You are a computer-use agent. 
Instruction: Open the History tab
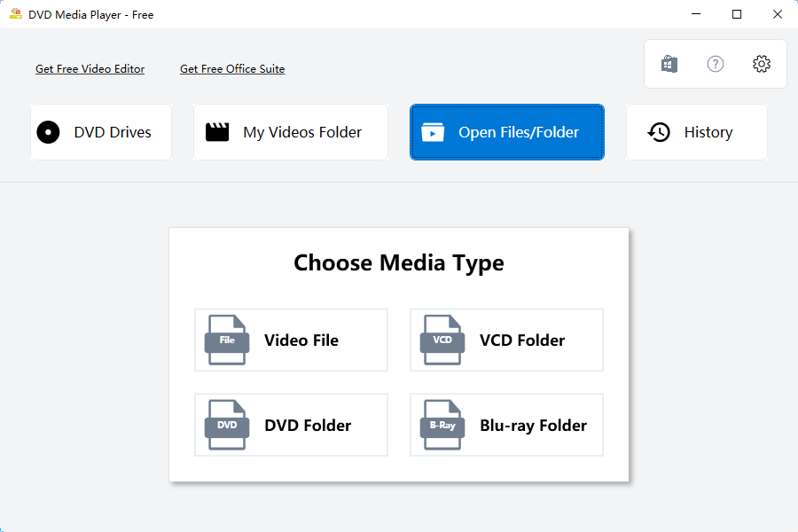pyautogui.click(x=697, y=132)
